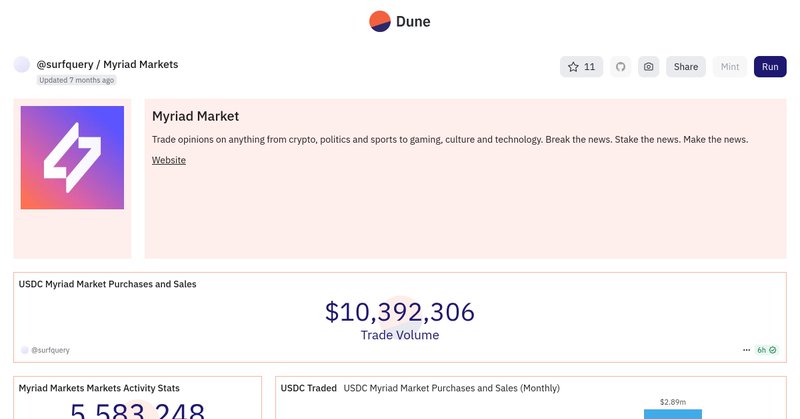Open the GitHub icon button
Screen dimensions: 800x419
[620, 67]
